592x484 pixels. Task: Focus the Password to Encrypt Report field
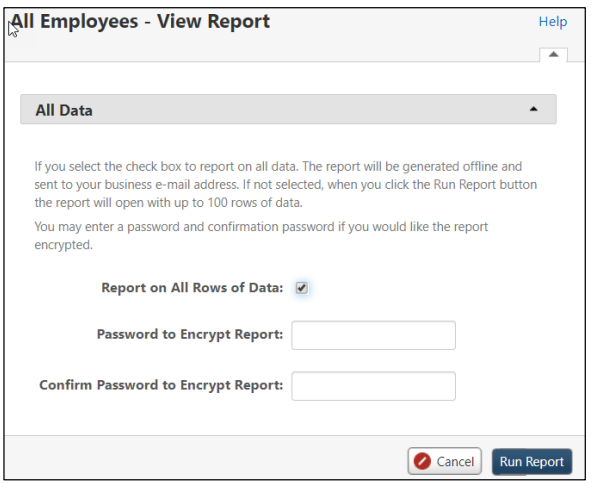pos(373,335)
